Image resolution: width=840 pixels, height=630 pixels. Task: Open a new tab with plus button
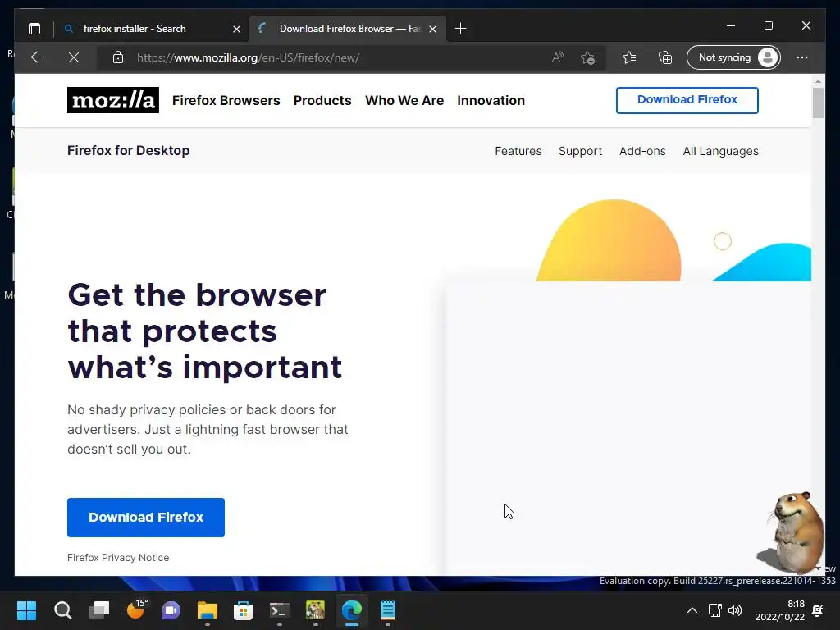pos(460,29)
